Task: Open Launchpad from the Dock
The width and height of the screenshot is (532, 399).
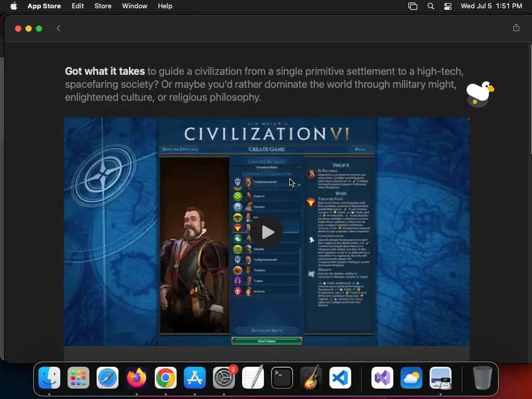Action: click(78, 378)
